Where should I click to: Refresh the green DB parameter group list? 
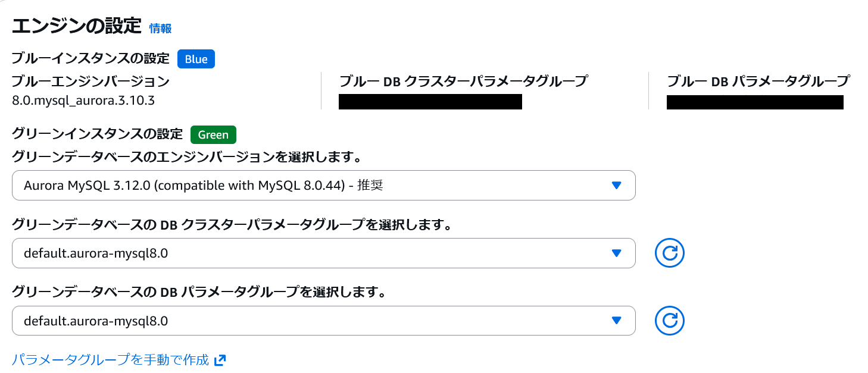(669, 321)
